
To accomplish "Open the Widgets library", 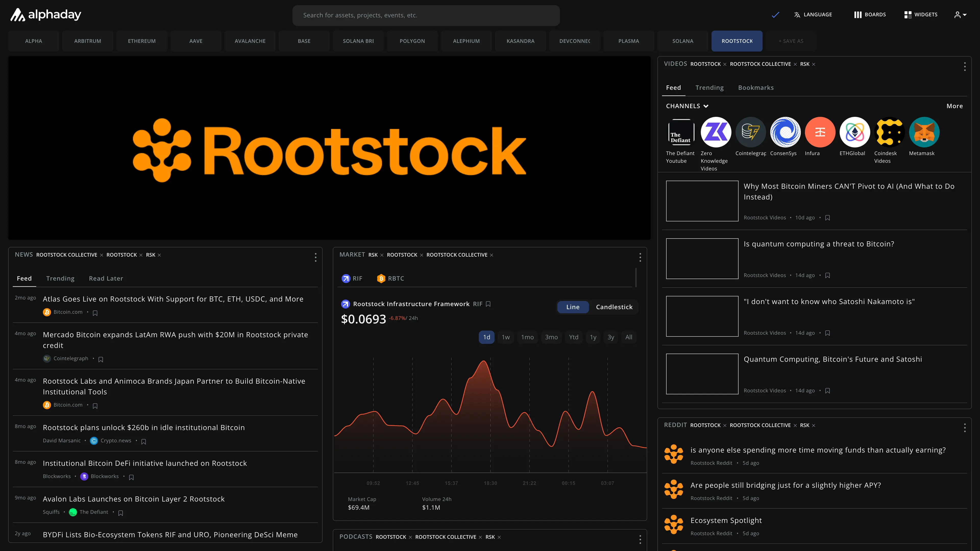I will click(x=921, y=15).
